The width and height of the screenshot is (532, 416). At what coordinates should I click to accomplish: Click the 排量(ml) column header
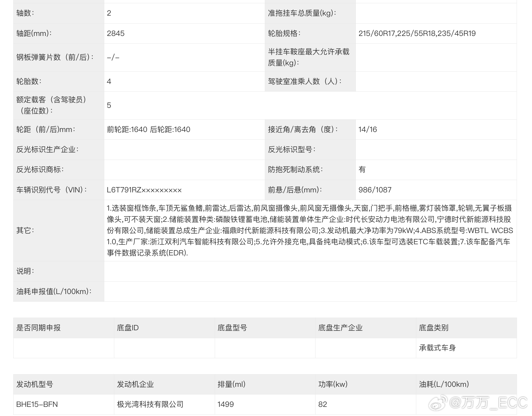tap(231, 384)
